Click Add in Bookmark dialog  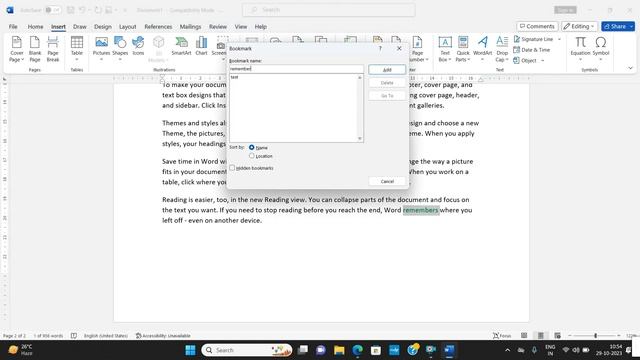[x=387, y=70]
